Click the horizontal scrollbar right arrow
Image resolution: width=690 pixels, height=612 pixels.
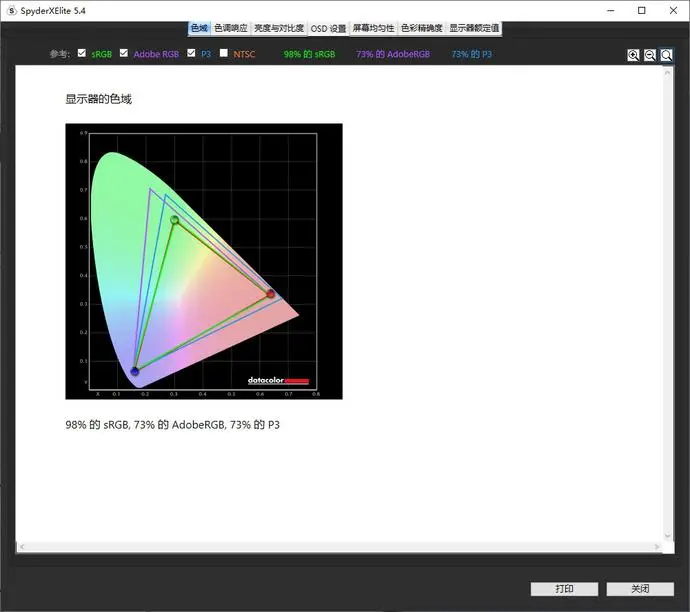657,546
